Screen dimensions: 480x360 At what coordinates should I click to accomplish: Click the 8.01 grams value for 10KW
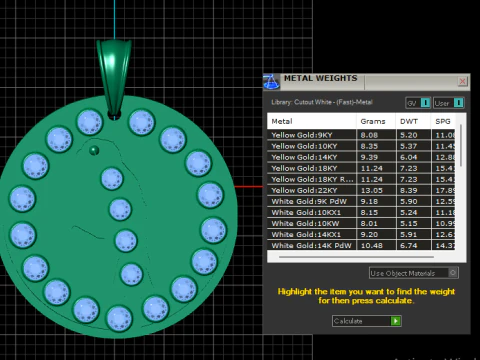click(369, 223)
